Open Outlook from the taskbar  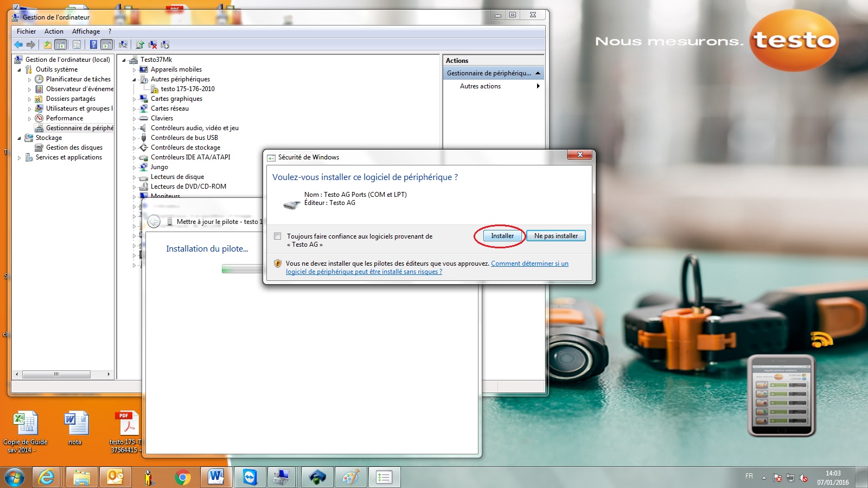click(x=115, y=478)
